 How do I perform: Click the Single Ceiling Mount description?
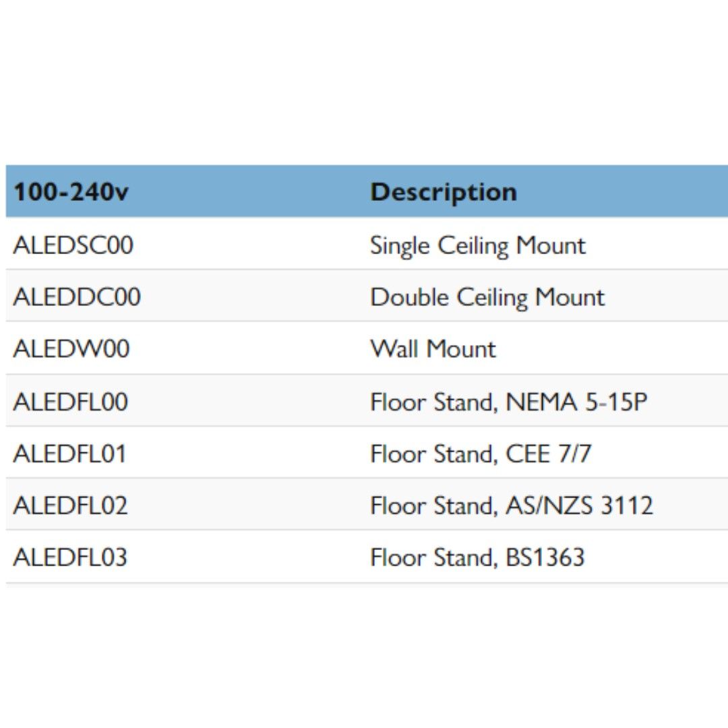(478, 245)
